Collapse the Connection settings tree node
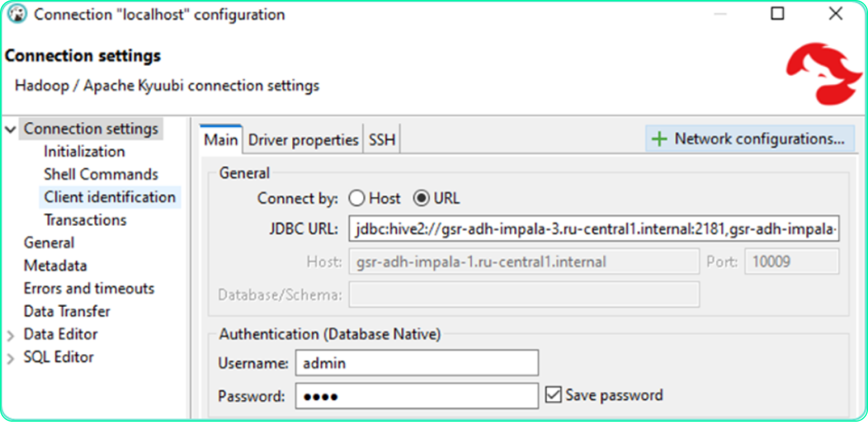This screenshot has width=868, height=422. [x=10, y=129]
